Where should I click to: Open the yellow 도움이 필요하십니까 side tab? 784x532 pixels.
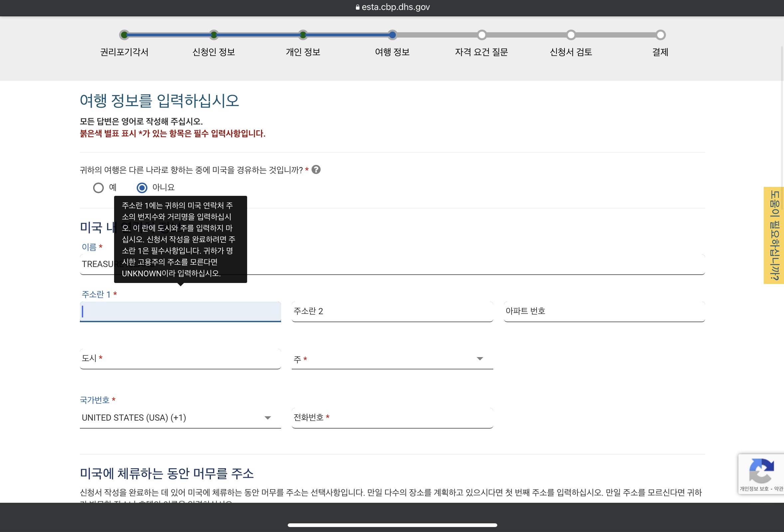point(774,235)
